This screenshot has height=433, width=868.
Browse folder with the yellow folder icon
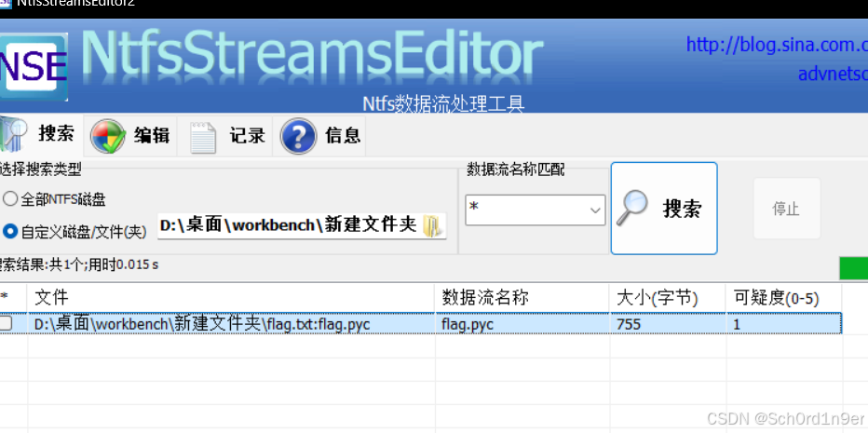(432, 226)
